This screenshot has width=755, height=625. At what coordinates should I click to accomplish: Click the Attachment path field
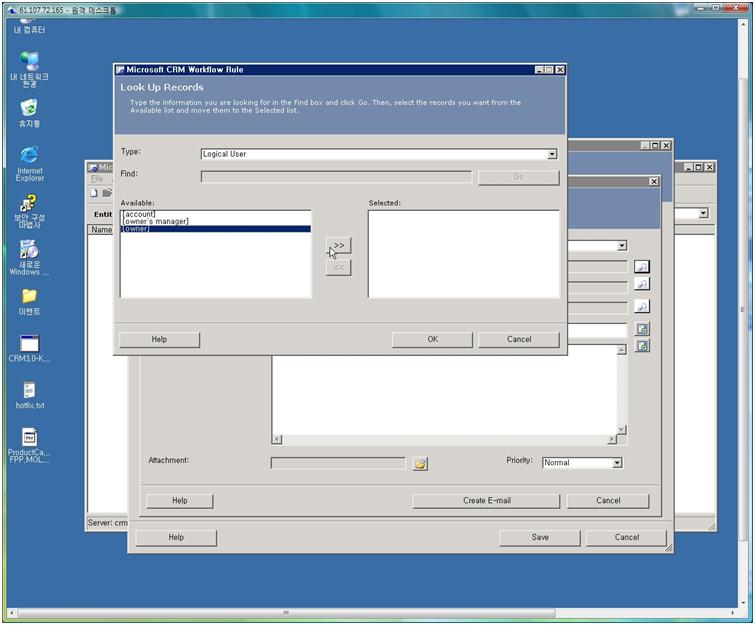pyautogui.click(x=338, y=463)
